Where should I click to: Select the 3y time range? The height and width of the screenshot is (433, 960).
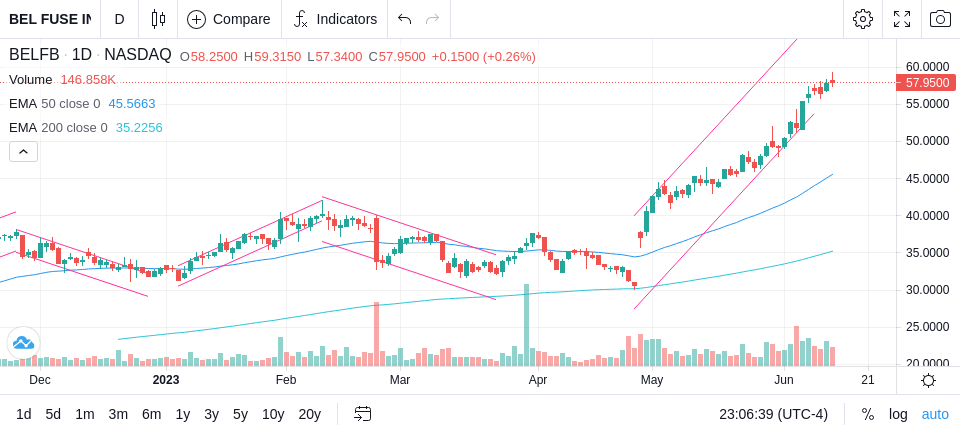(211, 414)
